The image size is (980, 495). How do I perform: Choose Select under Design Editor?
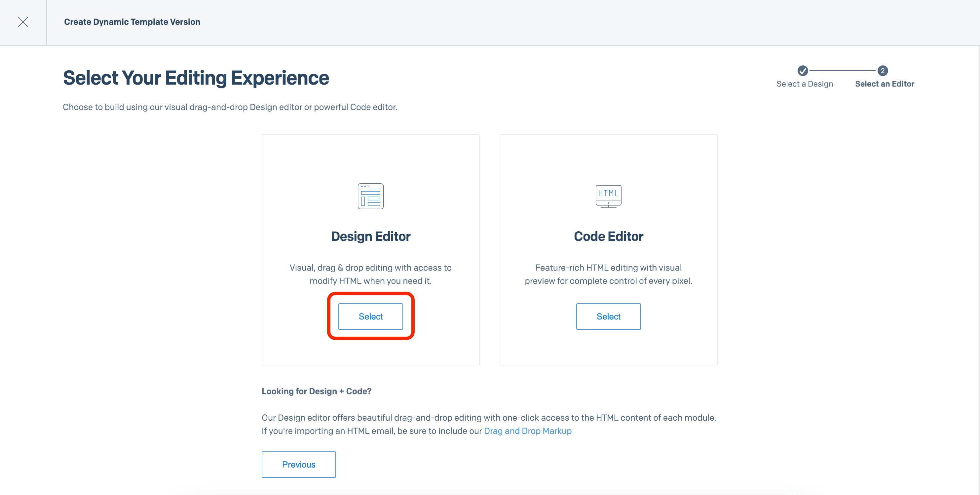pos(370,317)
